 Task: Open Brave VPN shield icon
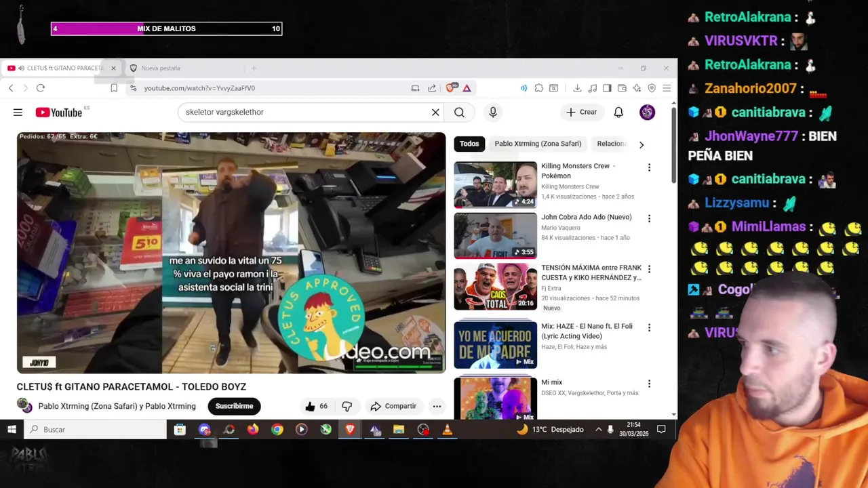click(652, 88)
